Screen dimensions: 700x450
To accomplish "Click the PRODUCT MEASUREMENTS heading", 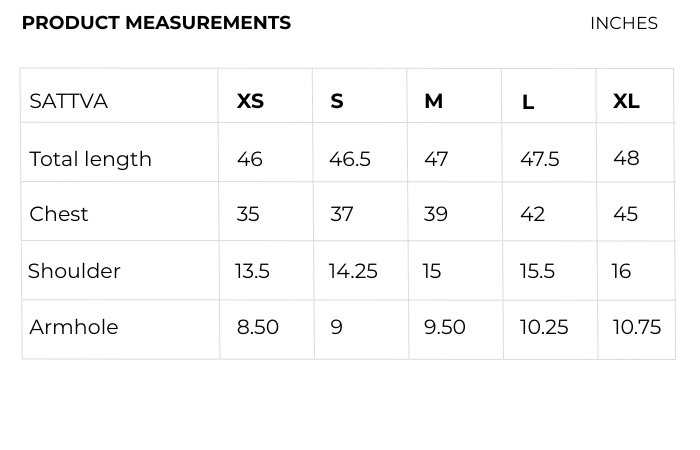I will point(156,23).
